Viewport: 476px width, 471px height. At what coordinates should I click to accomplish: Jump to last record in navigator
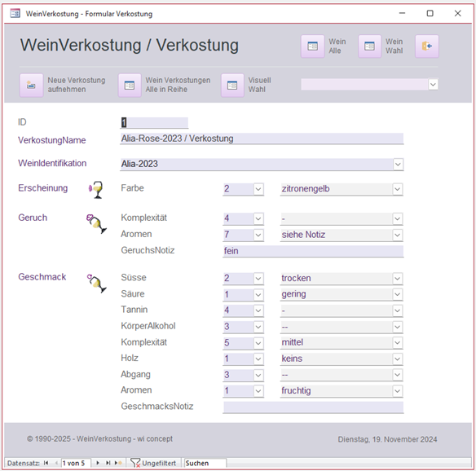[108, 463]
